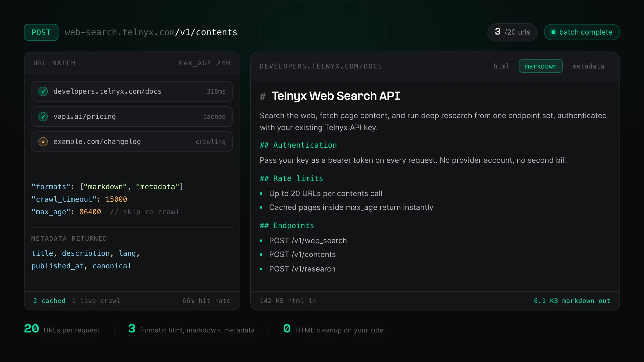The image size is (644, 362).
Task: Click the METADATA RETURNED heading
Action: coord(69,239)
